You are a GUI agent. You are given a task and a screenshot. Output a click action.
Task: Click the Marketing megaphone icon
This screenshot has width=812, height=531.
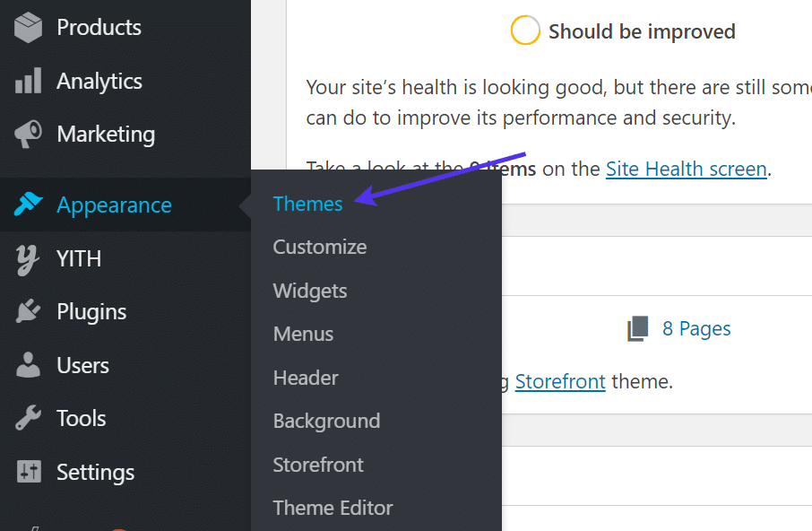coord(29,135)
